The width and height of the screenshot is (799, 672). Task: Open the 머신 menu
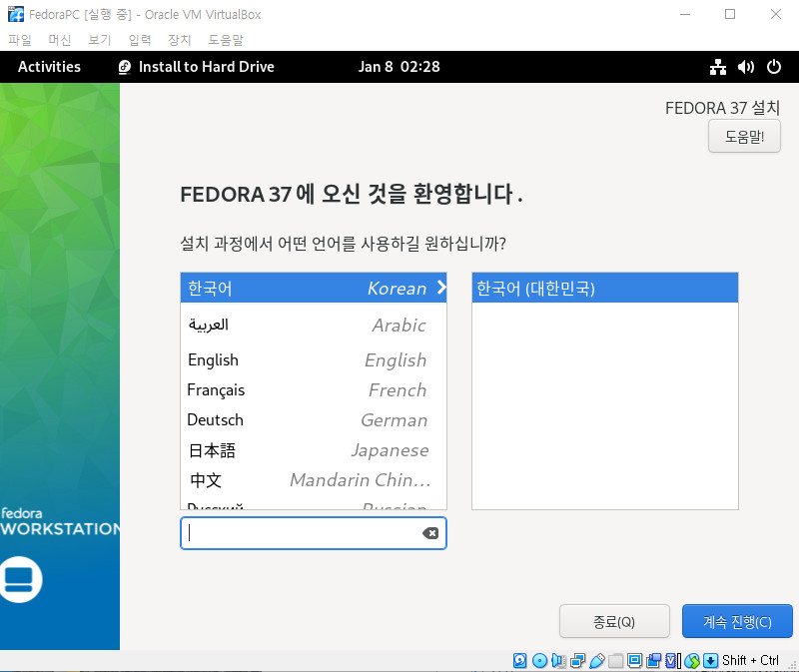[x=60, y=40]
